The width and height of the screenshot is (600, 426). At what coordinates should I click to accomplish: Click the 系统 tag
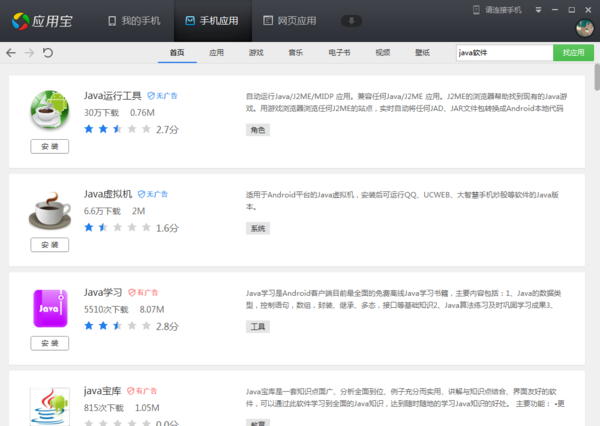(x=258, y=229)
